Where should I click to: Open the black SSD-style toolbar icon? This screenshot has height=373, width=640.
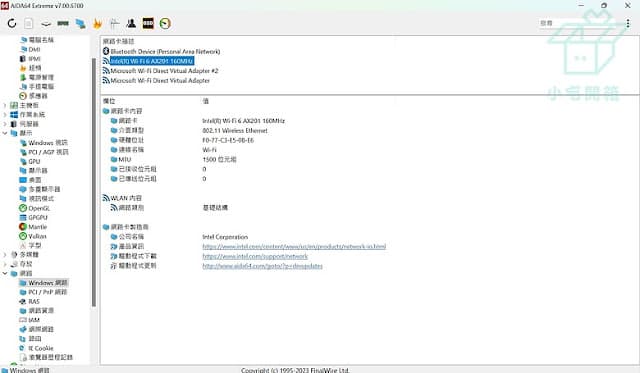(148, 23)
